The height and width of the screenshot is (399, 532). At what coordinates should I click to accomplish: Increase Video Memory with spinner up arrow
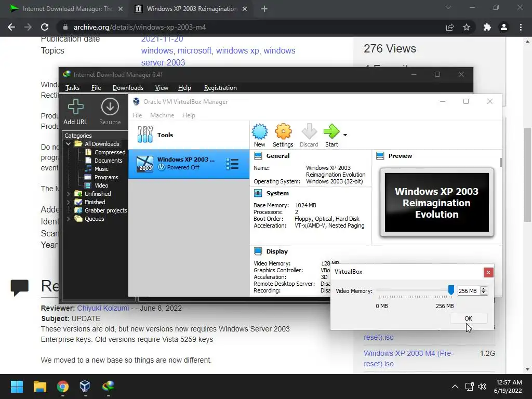pyautogui.click(x=484, y=289)
